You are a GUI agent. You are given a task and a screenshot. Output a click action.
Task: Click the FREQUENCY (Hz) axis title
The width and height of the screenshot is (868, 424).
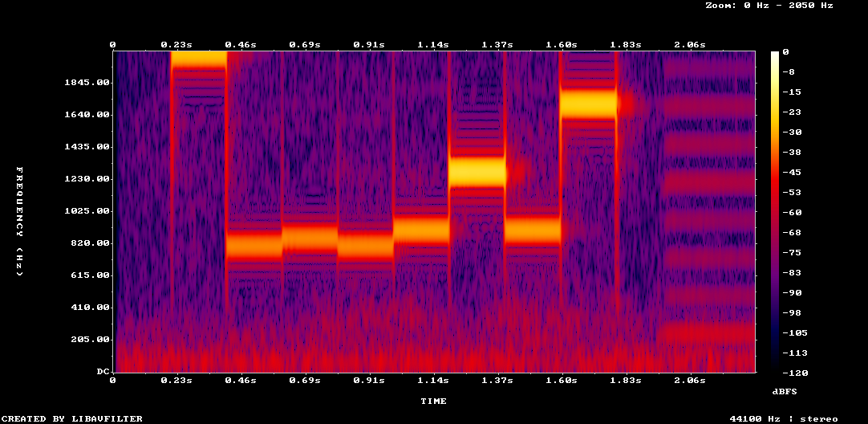(19, 222)
